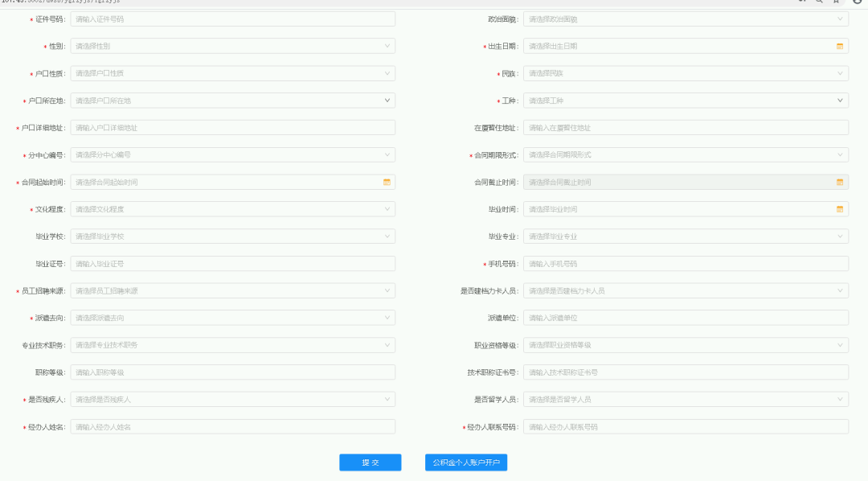Focus the 职称等级 input field

[232, 372]
